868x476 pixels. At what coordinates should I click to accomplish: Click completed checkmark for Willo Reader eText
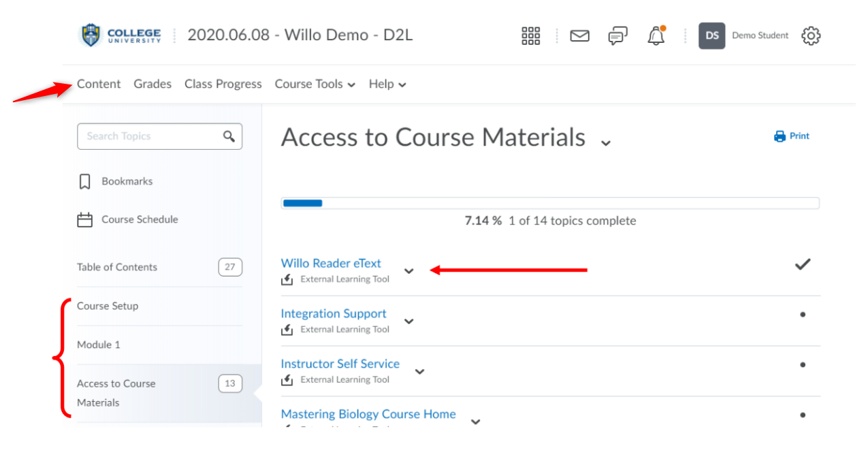point(803,264)
